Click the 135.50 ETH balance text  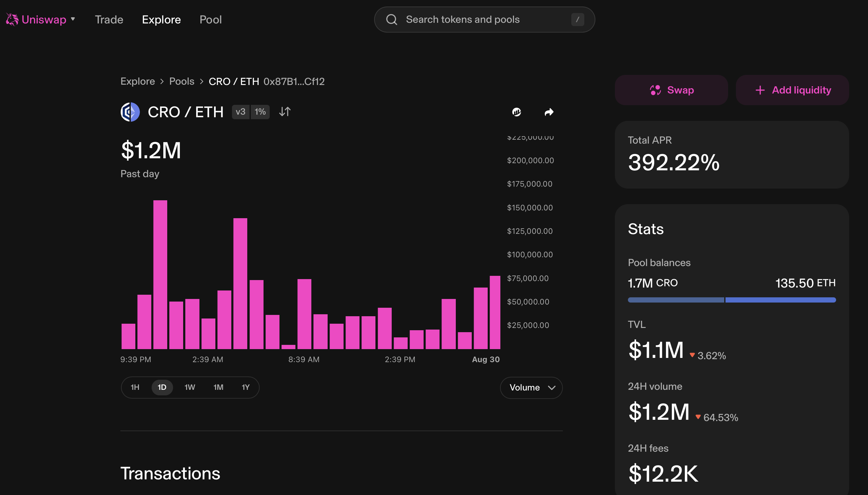point(806,283)
